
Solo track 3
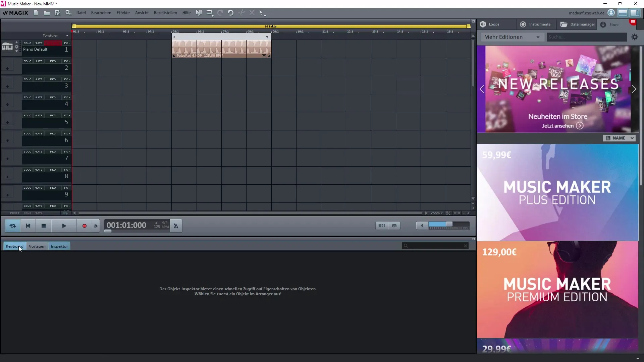[28, 79]
